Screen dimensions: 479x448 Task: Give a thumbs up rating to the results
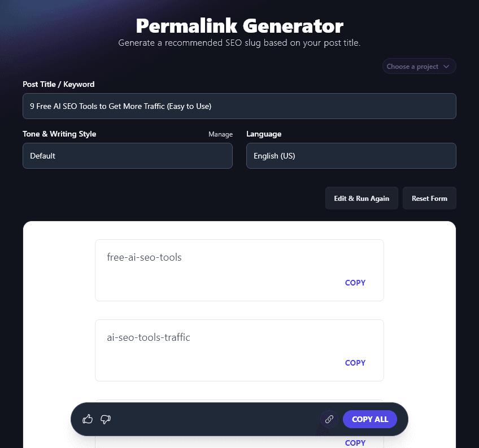pyautogui.click(x=88, y=419)
